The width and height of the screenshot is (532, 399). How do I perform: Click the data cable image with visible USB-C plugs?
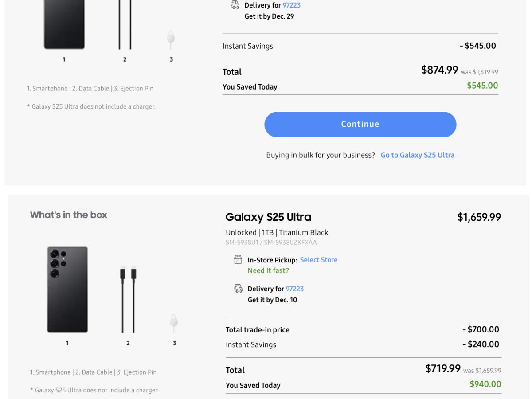(x=128, y=299)
